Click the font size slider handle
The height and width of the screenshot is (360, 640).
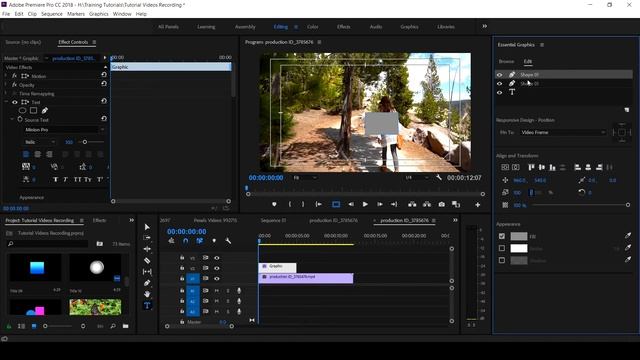pos(85,142)
